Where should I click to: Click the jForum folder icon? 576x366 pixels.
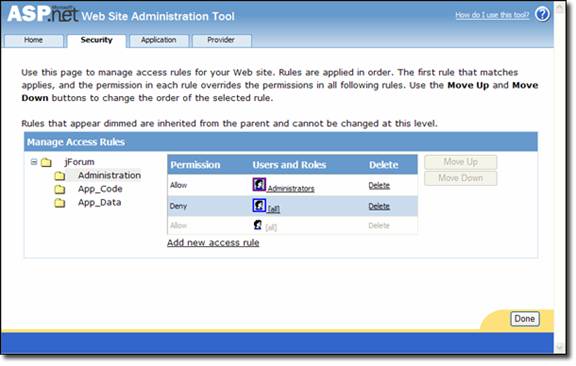(x=46, y=162)
